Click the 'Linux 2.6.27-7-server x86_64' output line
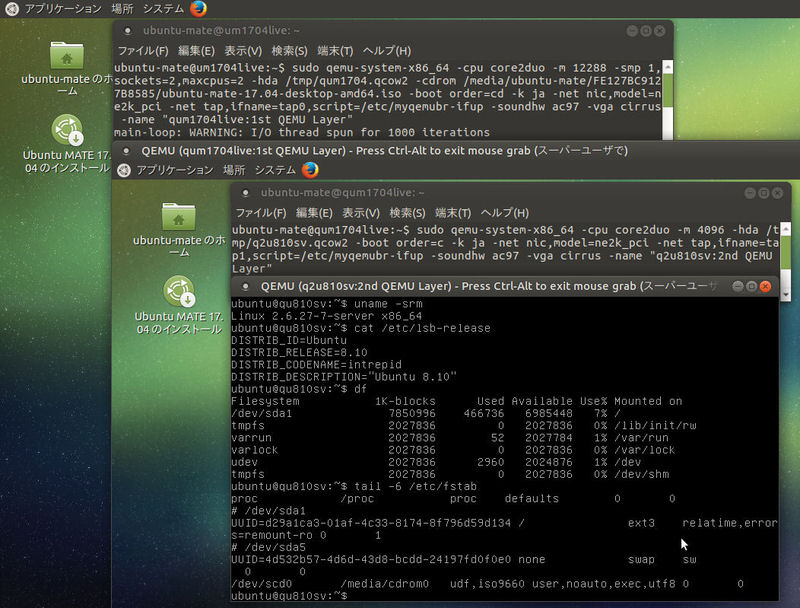 point(327,316)
